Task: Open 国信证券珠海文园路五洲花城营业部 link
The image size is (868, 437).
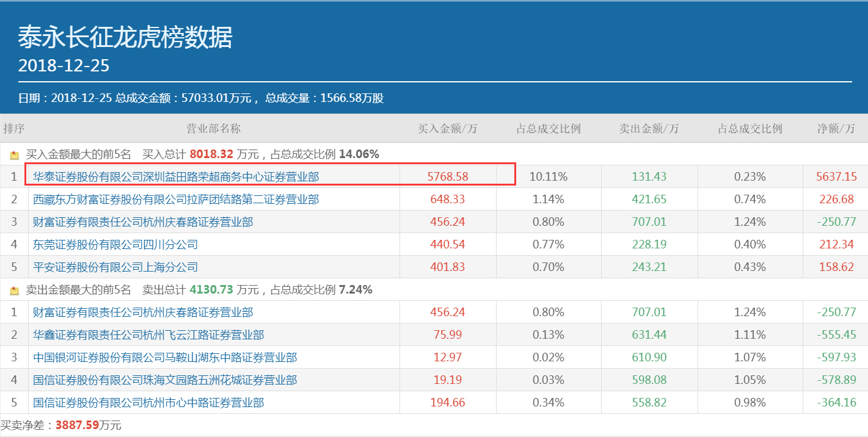Action: tap(165, 380)
